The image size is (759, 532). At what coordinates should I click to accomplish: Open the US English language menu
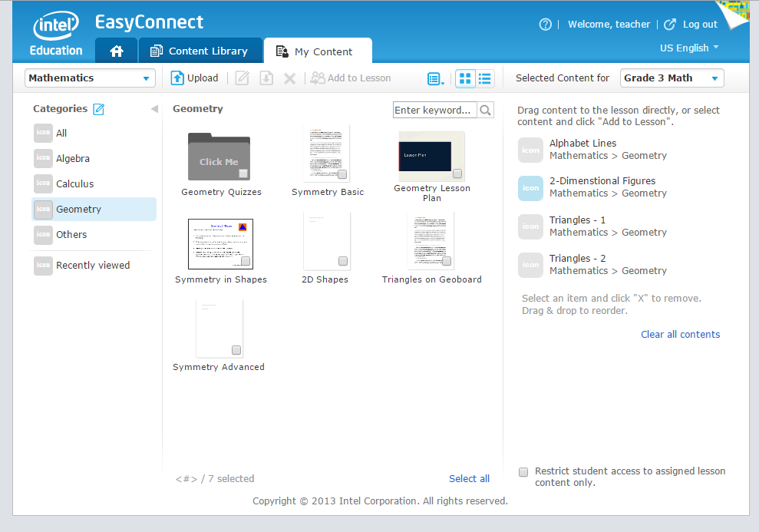click(689, 48)
